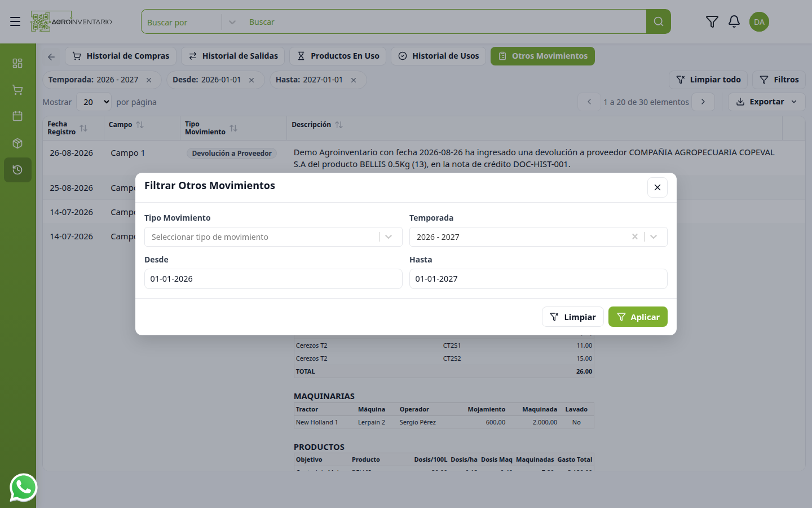
Task: Open the calendar sidebar icon
Action: (x=17, y=116)
